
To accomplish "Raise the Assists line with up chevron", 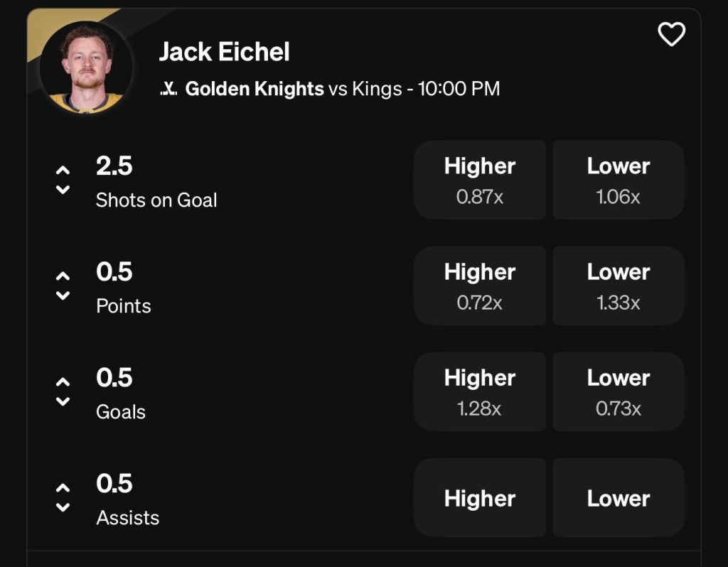I will point(63,488).
